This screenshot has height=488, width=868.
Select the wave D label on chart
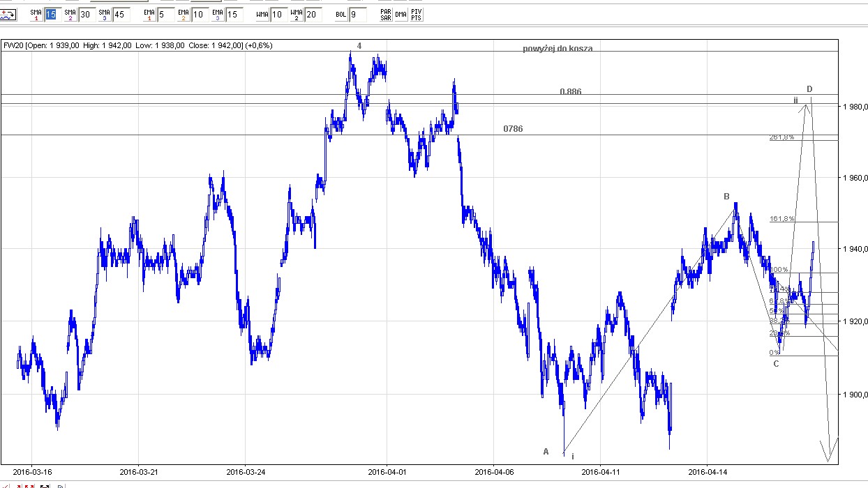point(809,89)
